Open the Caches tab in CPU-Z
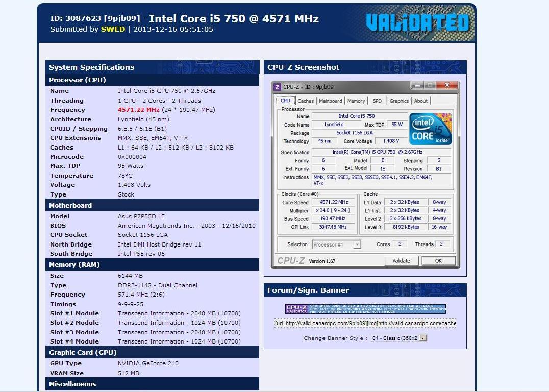The width and height of the screenshot is (549, 392). point(305,101)
